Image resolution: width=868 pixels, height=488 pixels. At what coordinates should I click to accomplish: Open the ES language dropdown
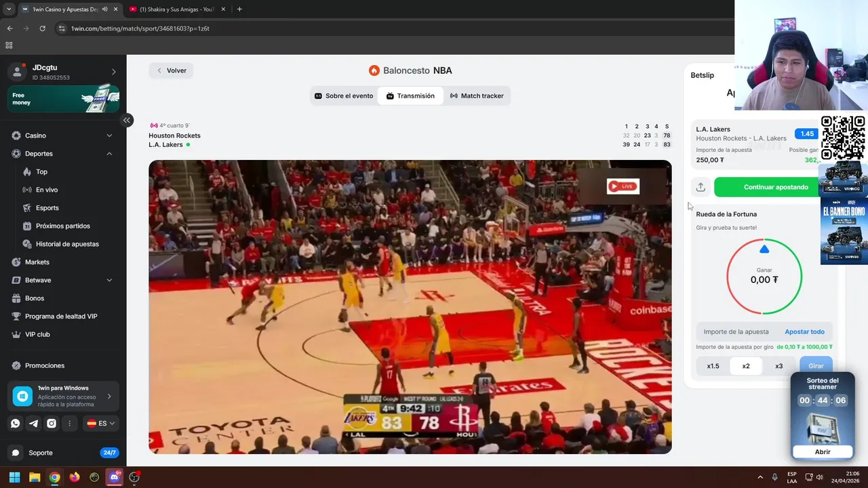pos(101,423)
